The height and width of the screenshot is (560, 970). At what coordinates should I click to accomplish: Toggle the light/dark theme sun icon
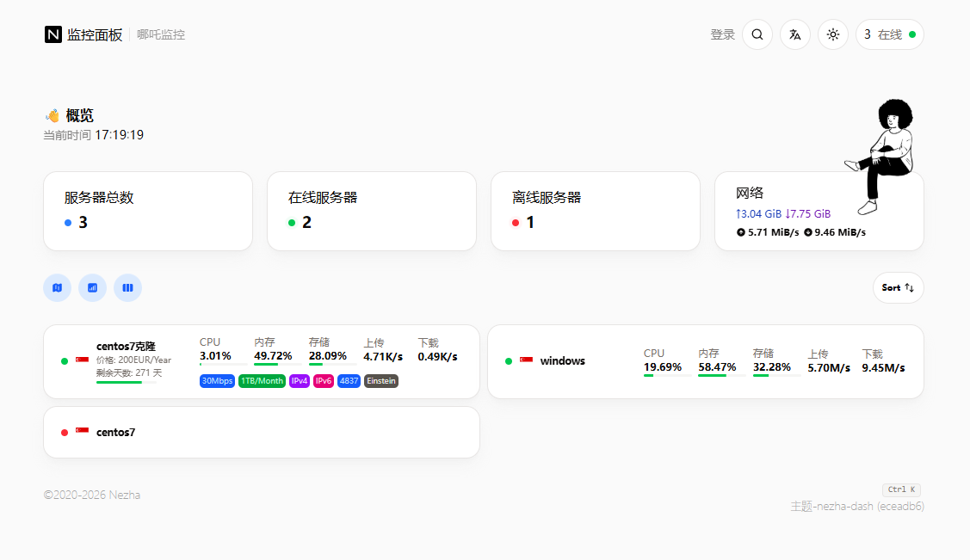point(832,34)
